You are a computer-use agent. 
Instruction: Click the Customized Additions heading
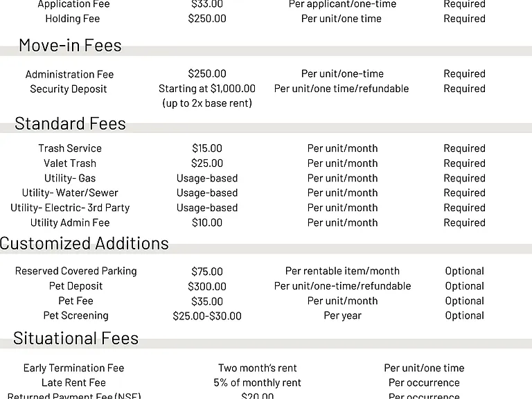pos(84,244)
